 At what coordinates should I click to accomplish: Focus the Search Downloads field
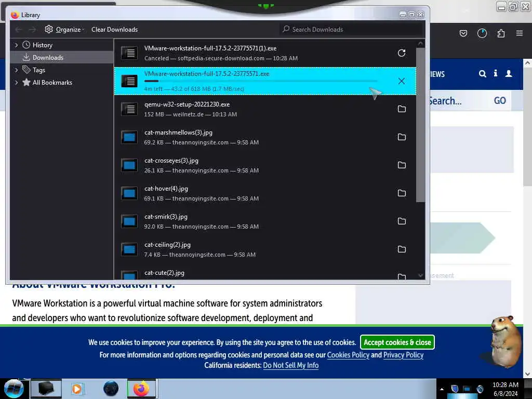point(351,30)
